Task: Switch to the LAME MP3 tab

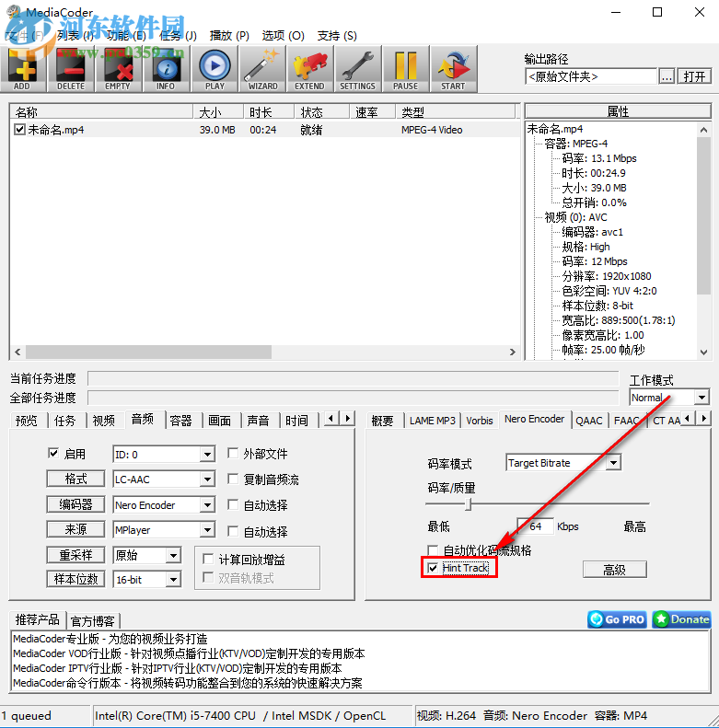Action: click(x=432, y=421)
